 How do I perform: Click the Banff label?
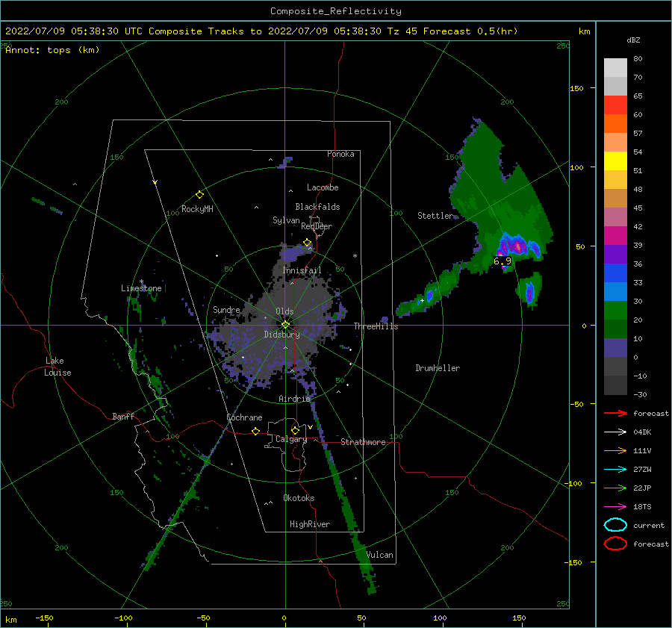point(123,416)
